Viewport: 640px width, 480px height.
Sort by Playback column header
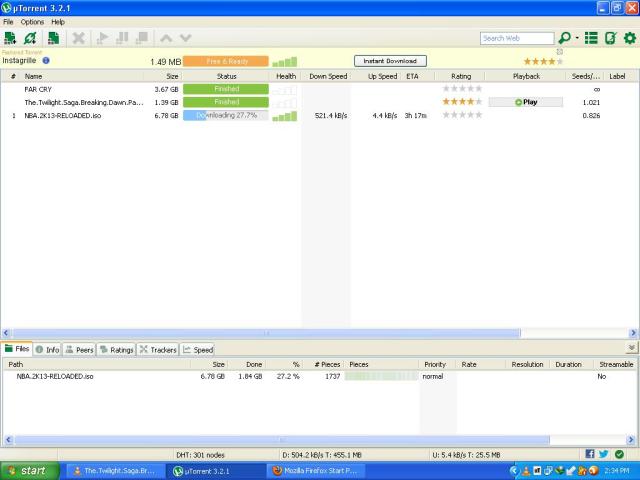526,76
